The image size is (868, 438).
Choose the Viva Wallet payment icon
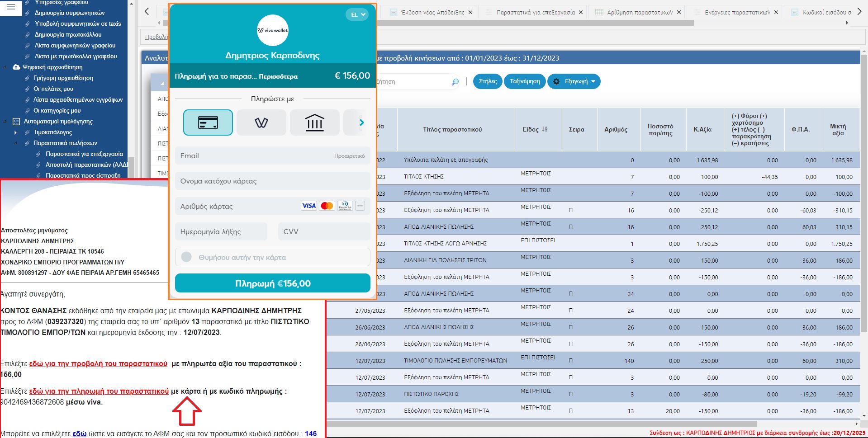tap(261, 122)
